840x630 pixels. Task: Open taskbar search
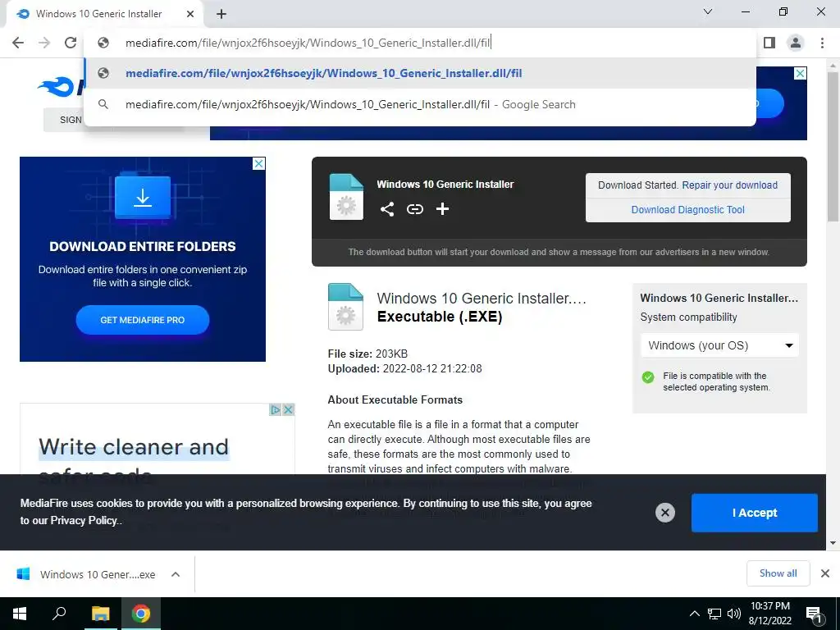point(59,614)
